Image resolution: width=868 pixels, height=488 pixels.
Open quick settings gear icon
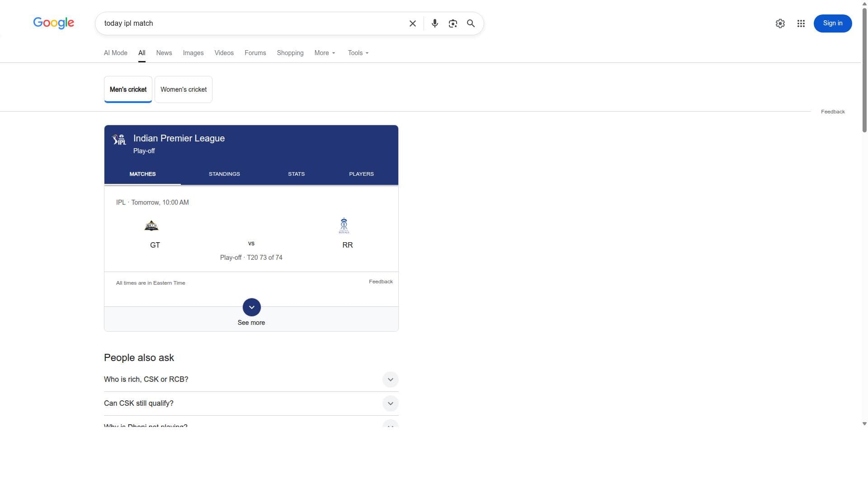click(780, 23)
